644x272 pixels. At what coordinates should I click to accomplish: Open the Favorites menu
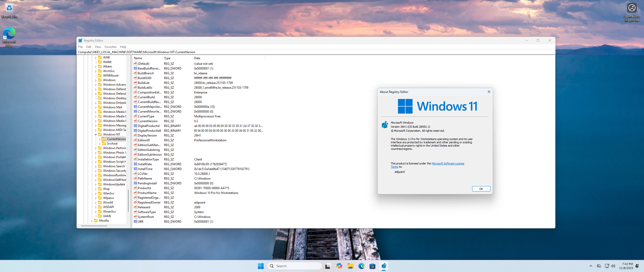coord(110,47)
